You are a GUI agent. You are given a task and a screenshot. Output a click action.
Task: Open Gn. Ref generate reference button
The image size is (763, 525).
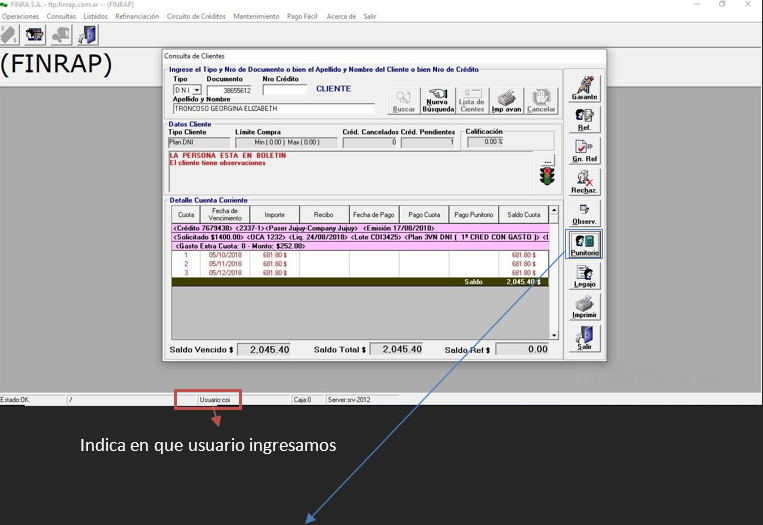pyautogui.click(x=584, y=151)
